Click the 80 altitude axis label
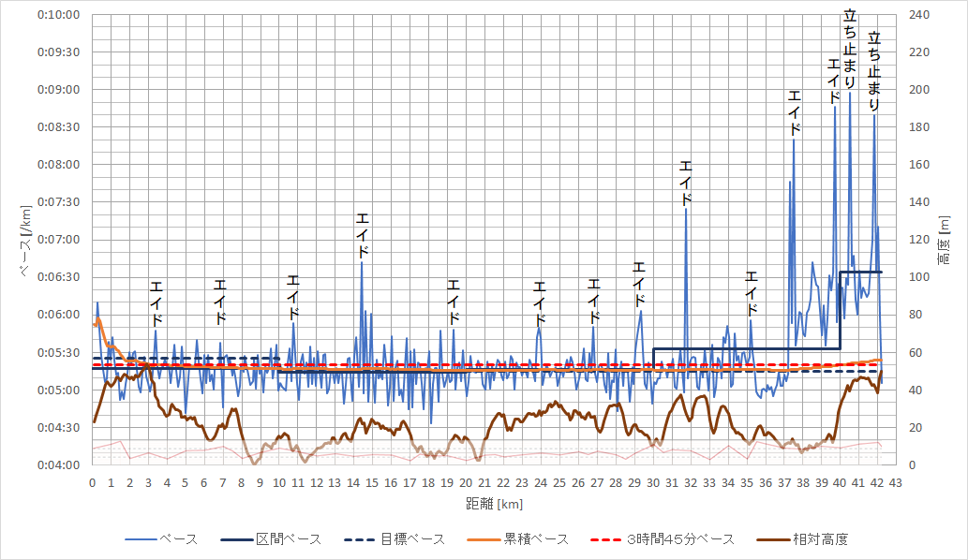Image resolution: width=968 pixels, height=560 pixels. pyautogui.click(x=916, y=315)
